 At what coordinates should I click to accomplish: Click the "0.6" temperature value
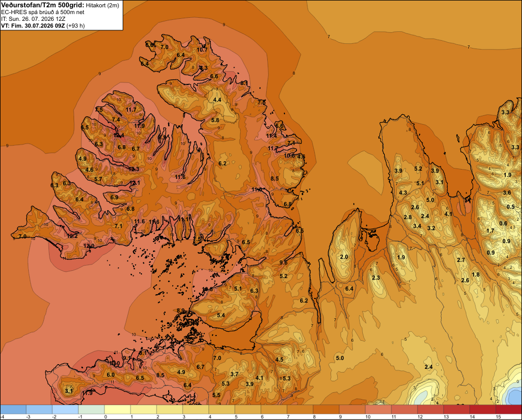(503, 224)
